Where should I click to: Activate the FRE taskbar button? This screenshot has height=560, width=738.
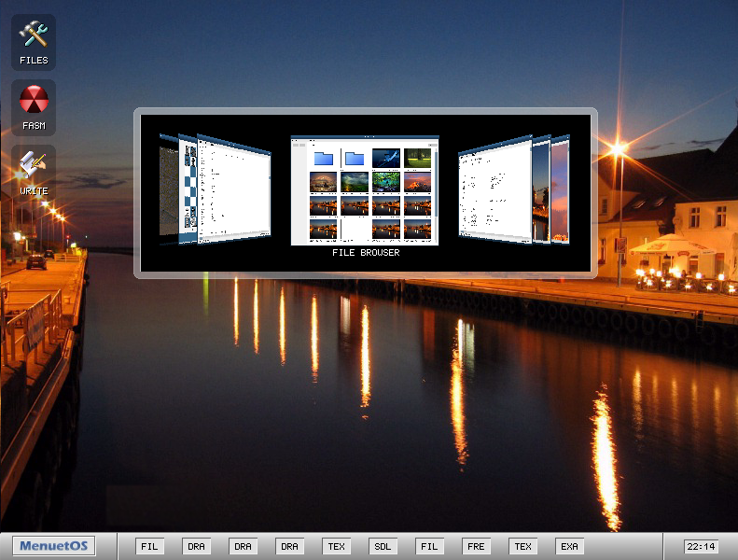point(477,547)
